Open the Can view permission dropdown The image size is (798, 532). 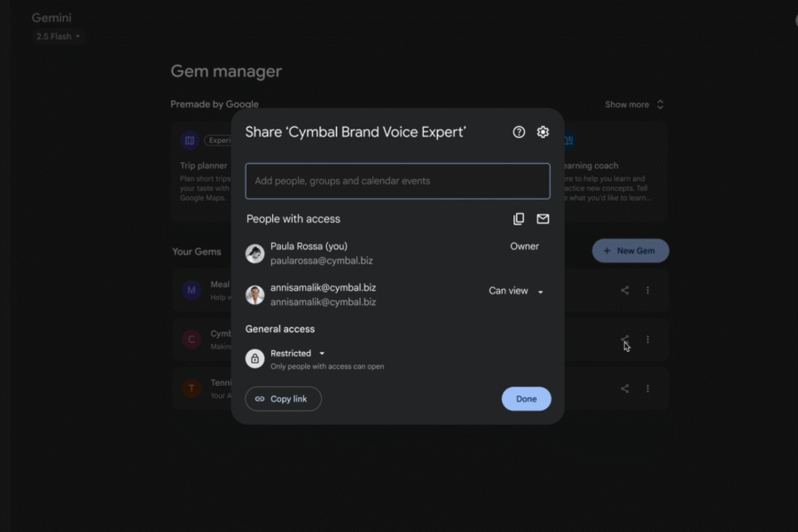point(516,290)
